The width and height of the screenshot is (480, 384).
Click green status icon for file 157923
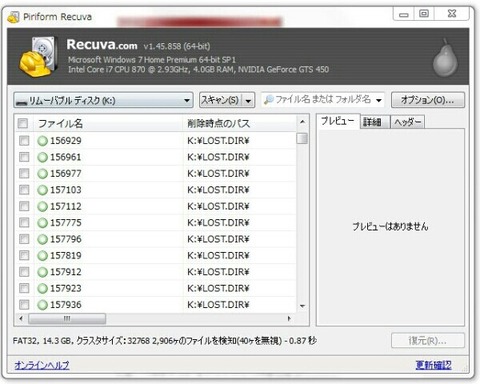click(x=42, y=288)
